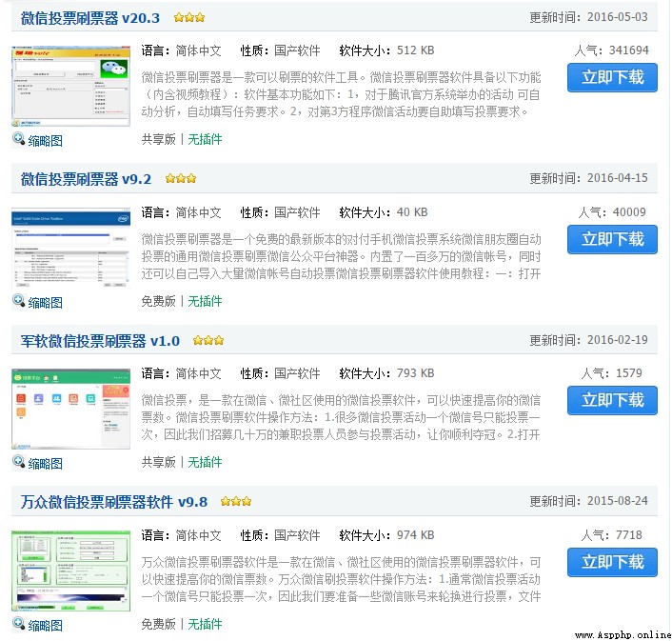The image size is (672, 641).
Task: Open 微信投票刷票器 v20.3 title link
Action: [90, 18]
